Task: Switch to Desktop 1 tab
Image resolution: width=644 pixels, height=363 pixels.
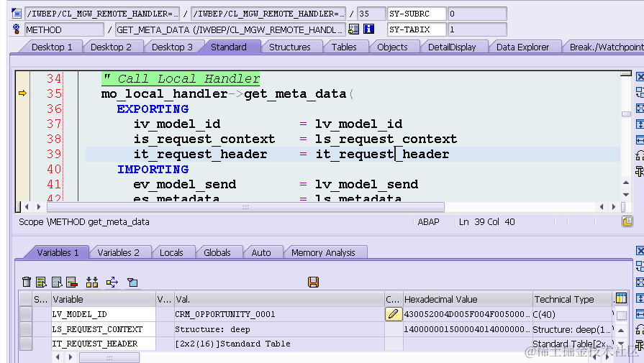Action: (x=52, y=47)
